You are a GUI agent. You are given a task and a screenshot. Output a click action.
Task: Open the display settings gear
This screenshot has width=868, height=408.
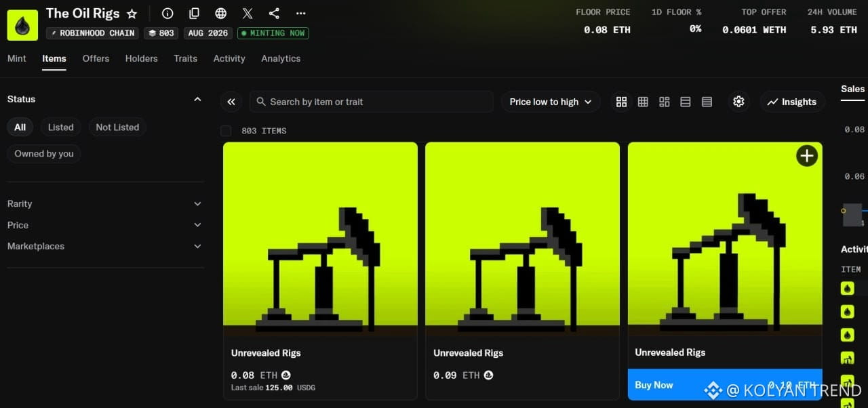738,102
